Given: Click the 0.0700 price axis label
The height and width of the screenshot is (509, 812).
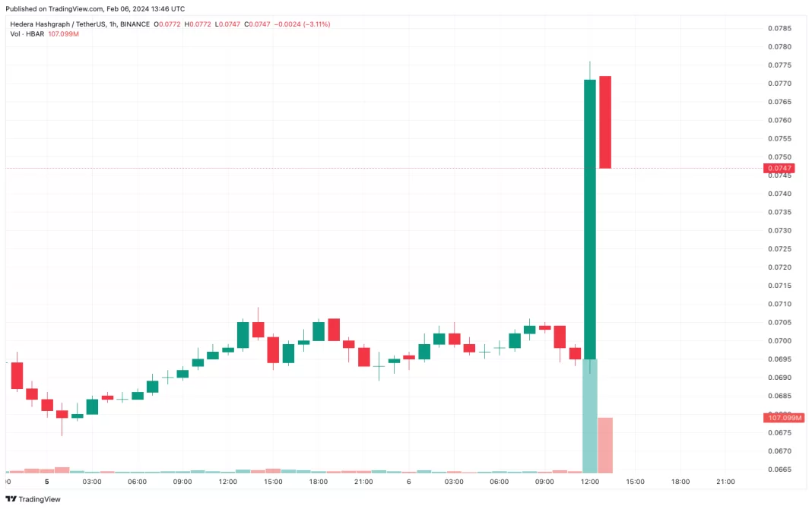Looking at the screenshot, I should click(779, 340).
